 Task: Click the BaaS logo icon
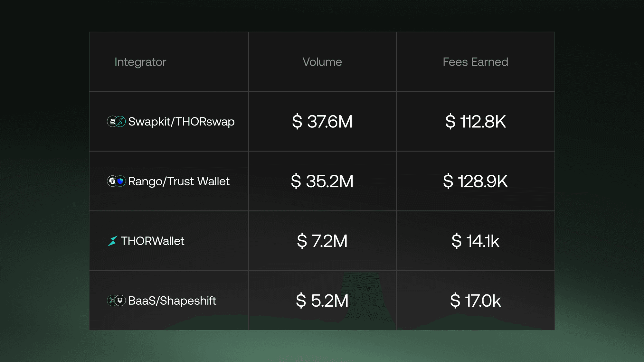click(x=112, y=301)
